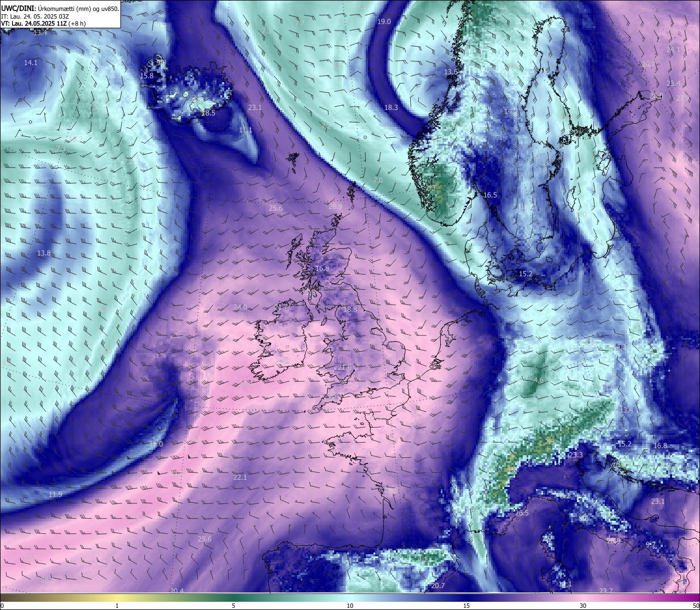
Task: Click the 24.0 value northwest of Ireland
Action: click(x=240, y=307)
